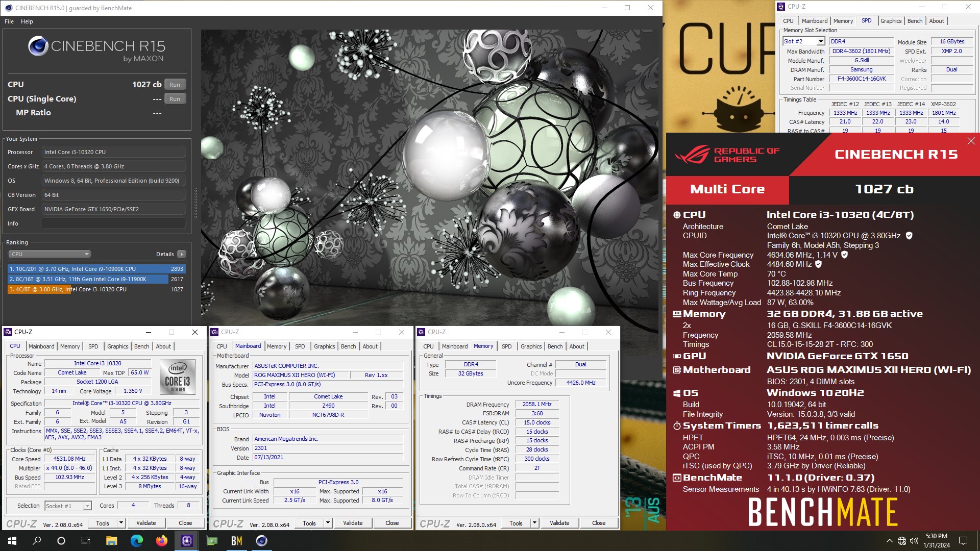This screenshot has width=980, height=551.
Task: Open About tab in CPU-Z Memory window
Action: click(577, 346)
